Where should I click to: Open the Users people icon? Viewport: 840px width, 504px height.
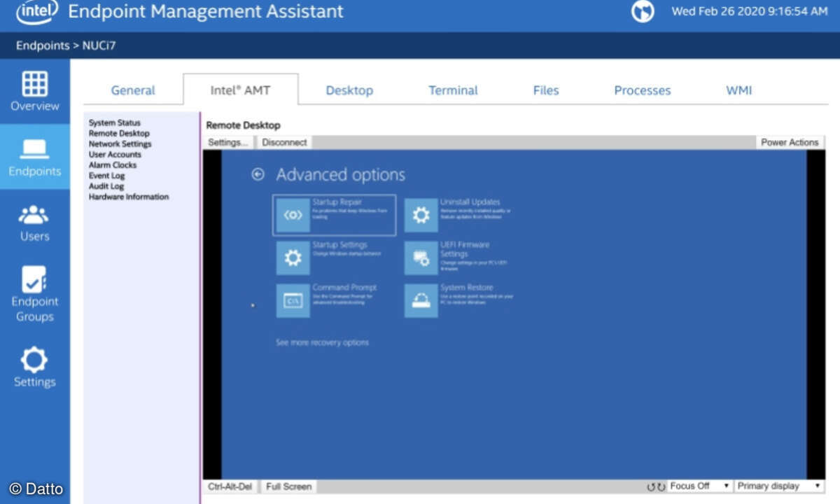[34, 214]
